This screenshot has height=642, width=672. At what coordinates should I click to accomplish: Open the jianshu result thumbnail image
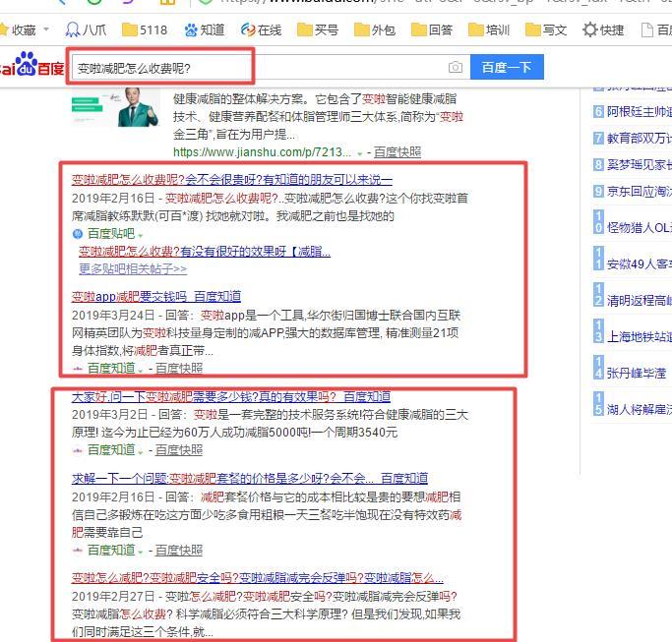[116, 107]
